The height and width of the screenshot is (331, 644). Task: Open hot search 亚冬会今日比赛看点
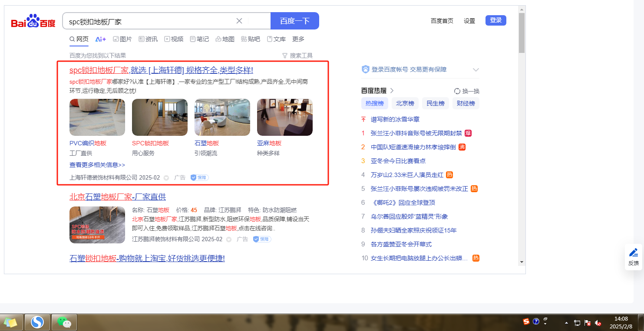pyautogui.click(x=398, y=161)
